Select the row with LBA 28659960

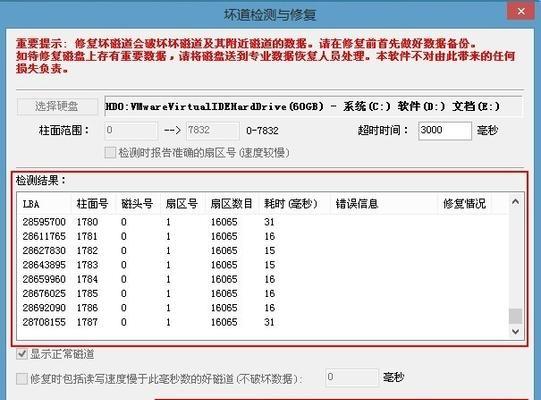coord(264,279)
